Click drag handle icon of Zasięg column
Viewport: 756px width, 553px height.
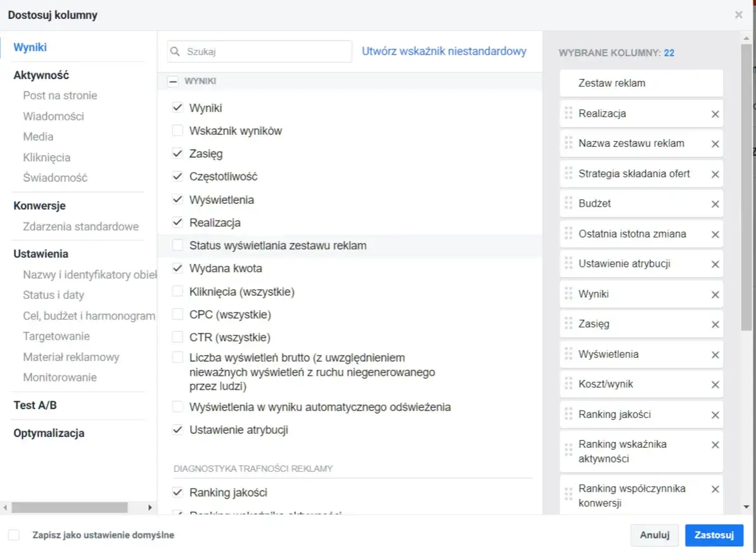[568, 324]
